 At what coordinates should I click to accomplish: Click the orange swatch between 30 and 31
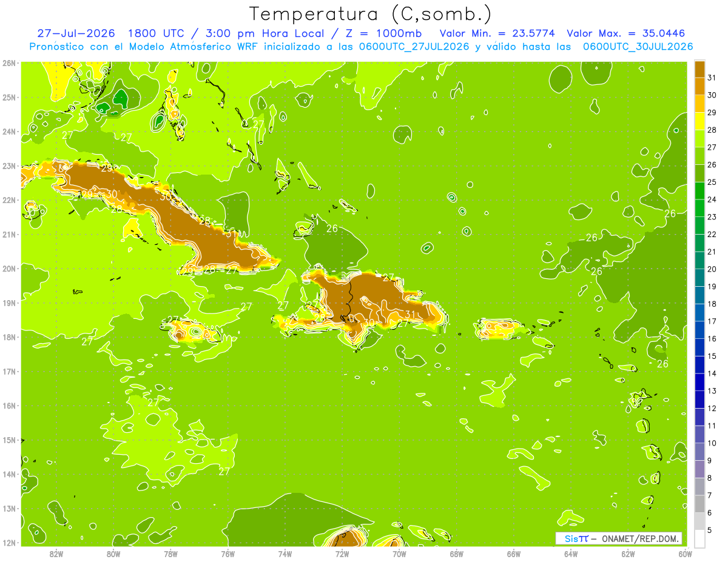pyautogui.click(x=699, y=86)
